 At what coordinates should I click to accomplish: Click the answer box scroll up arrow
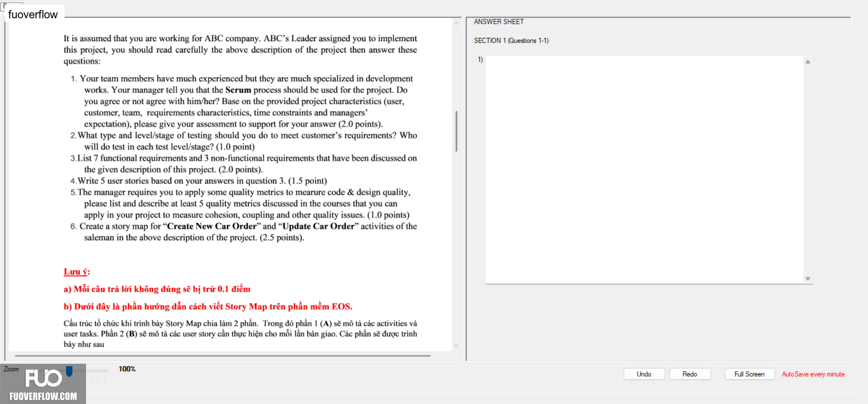[x=808, y=62]
